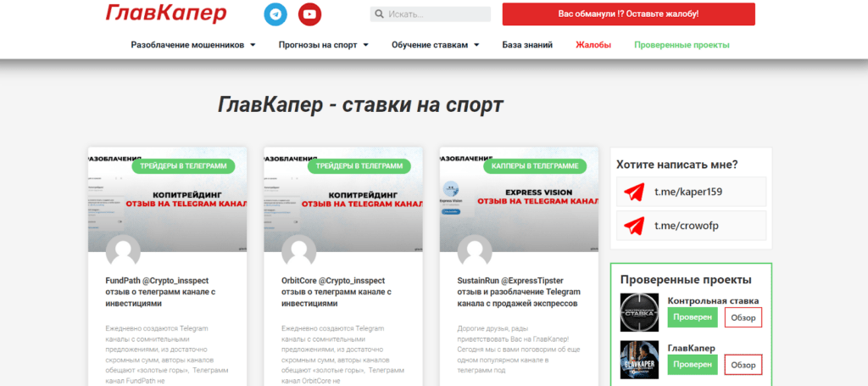868x386 pixels.
Task: Click the Проверенные проекты sidebar heading
Action: coord(686,280)
